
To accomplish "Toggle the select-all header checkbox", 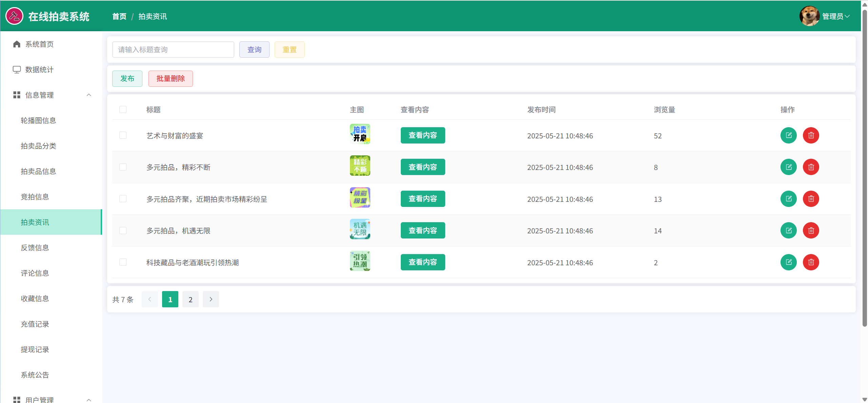I will click(x=123, y=110).
